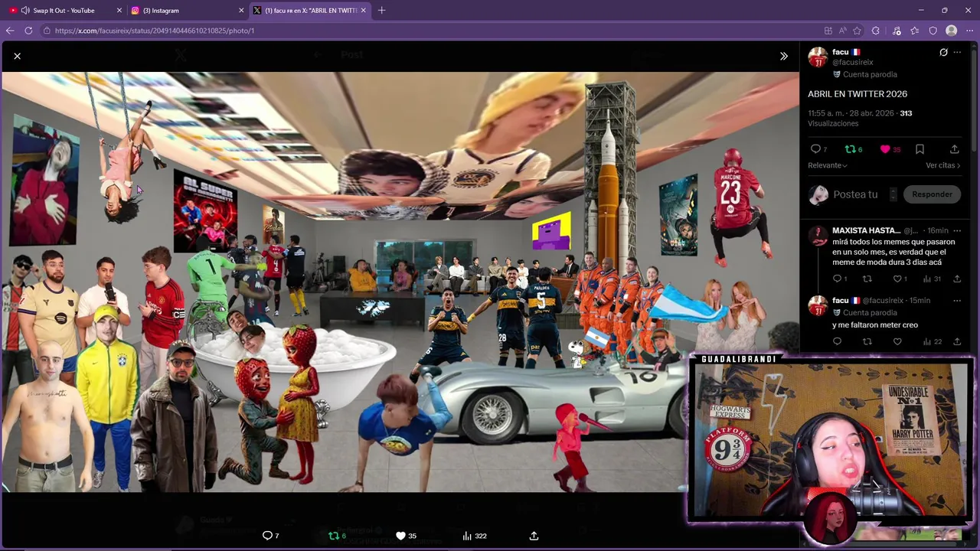Go back in browser history

(10, 31)
